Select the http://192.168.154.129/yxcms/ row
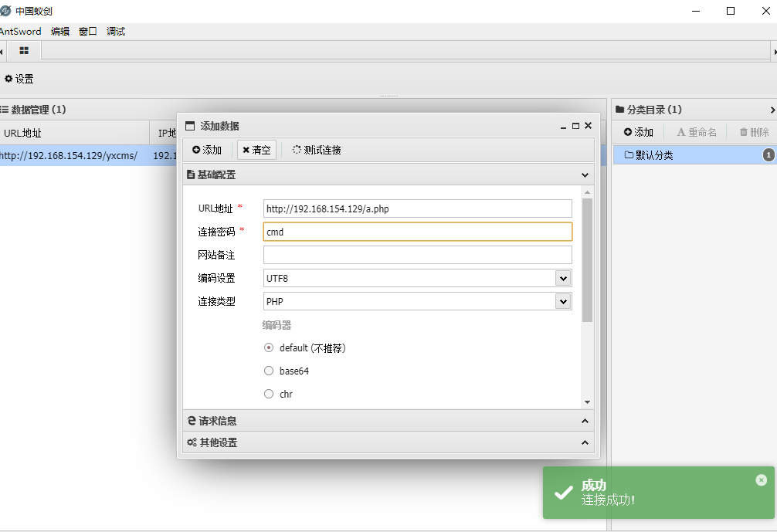 click(x=88, y=155)
